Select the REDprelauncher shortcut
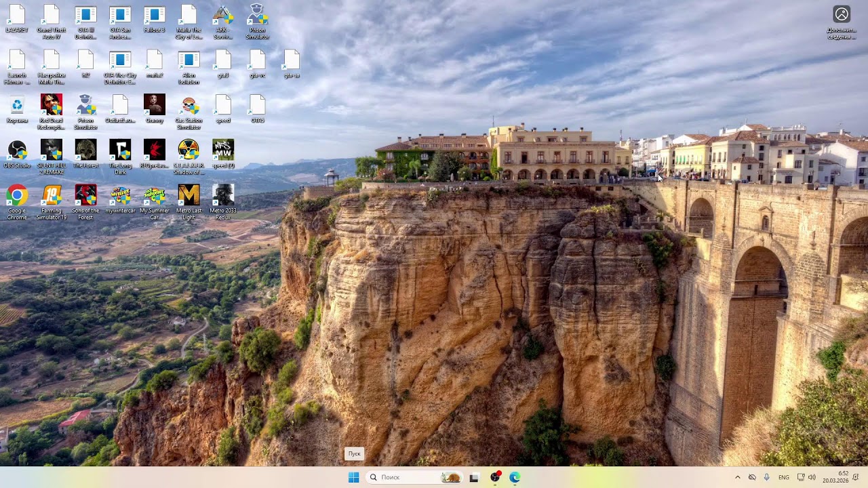This screenshot has height=488, width=868. 155,154
